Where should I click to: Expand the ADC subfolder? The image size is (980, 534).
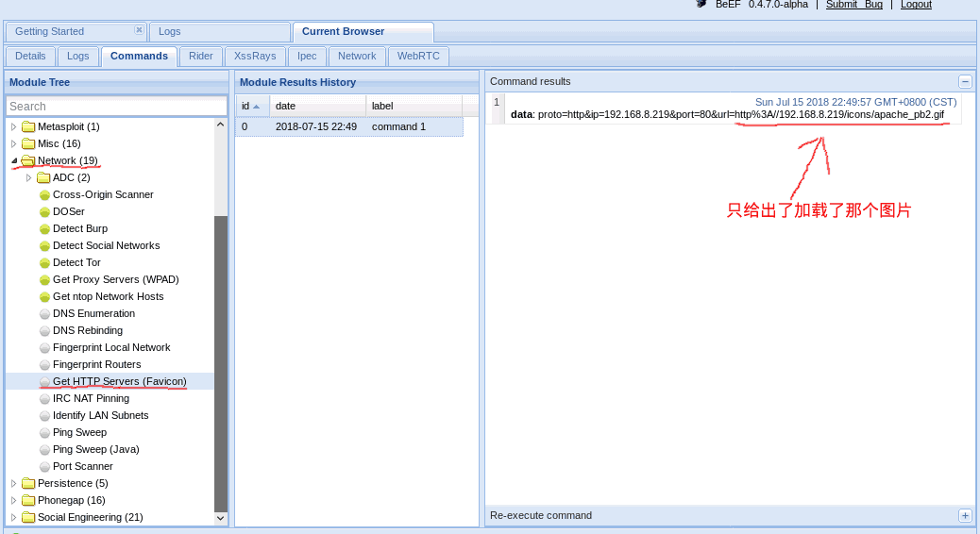[28, 178]
